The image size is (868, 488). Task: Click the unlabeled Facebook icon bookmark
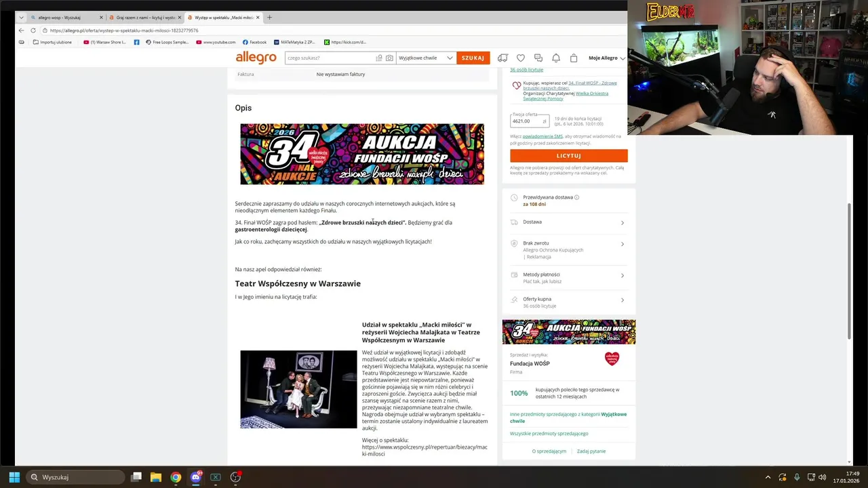[137, 42]
